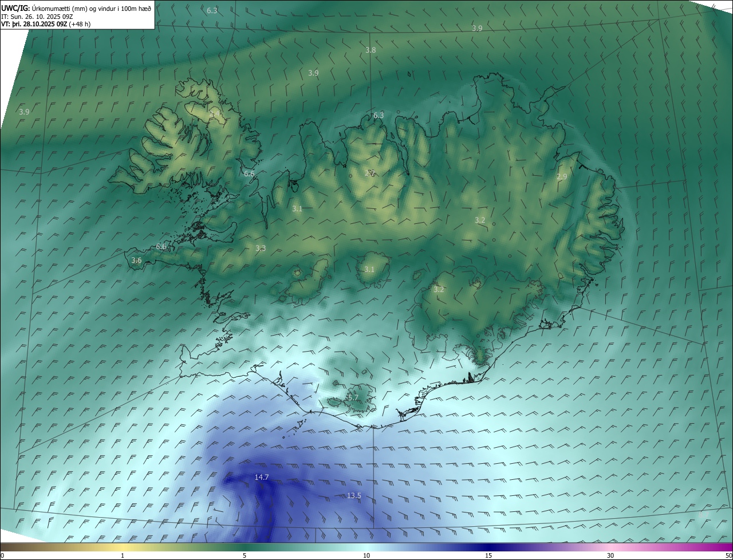Click the 2.9 value label on the map
Screen dimensions: 733x560
[562, 177]
